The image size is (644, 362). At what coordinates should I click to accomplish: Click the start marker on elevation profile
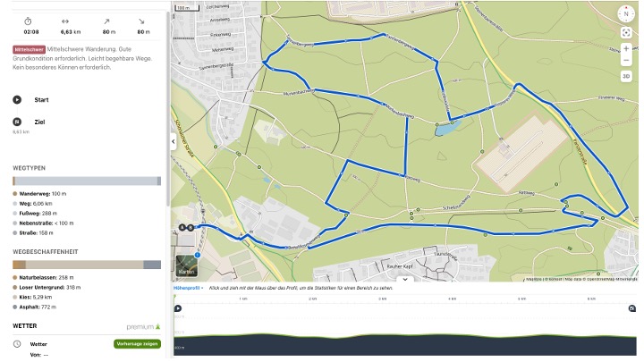[178, 308]
